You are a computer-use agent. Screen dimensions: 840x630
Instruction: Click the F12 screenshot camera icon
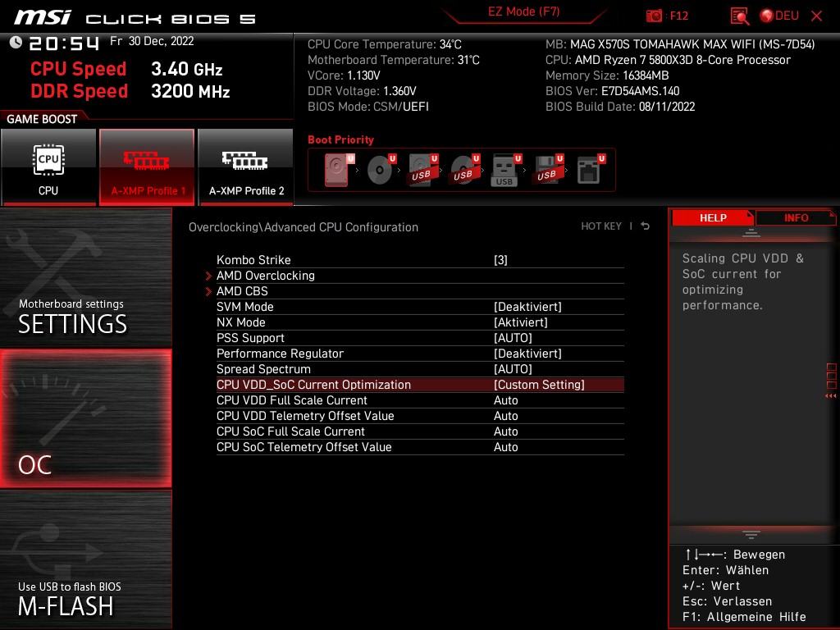pos(654,16)
